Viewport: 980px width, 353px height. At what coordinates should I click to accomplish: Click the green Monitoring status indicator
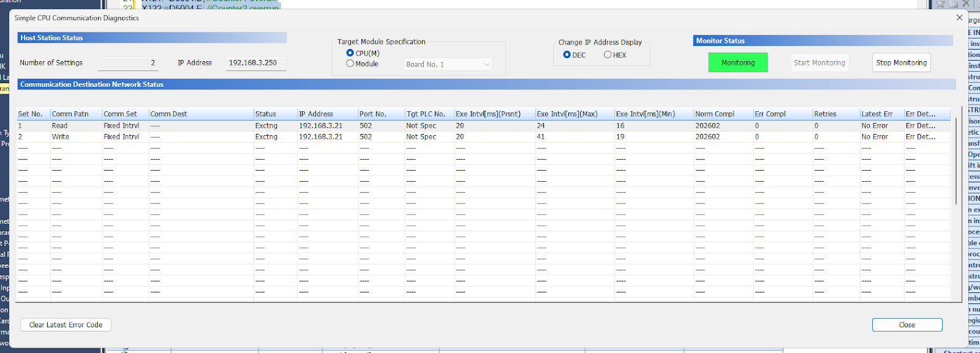[x=738, y=62]
